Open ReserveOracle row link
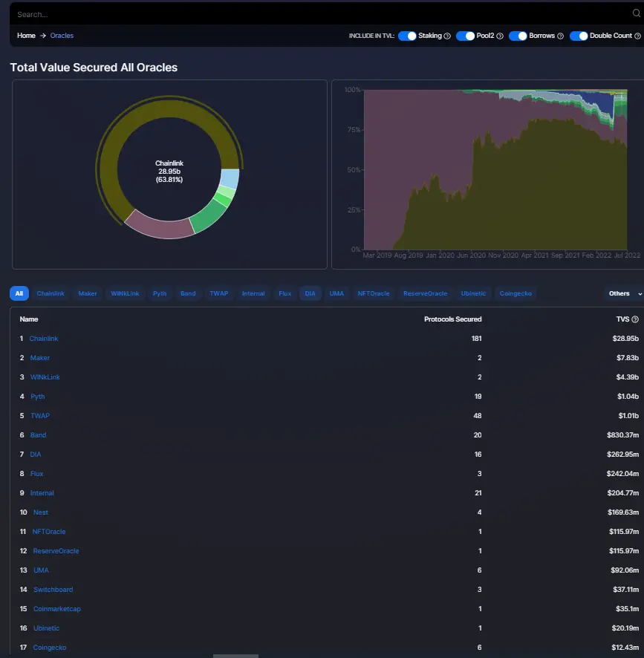 coord(56,551)
